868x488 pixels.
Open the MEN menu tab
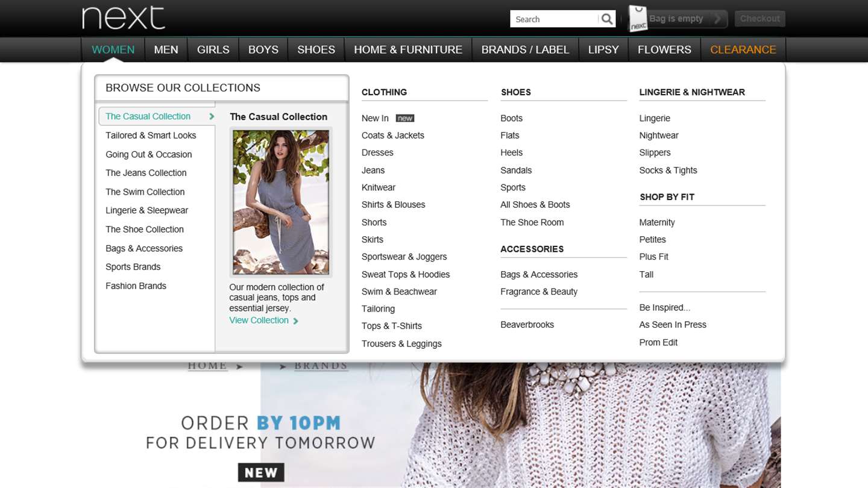click(x=166, y=49)
